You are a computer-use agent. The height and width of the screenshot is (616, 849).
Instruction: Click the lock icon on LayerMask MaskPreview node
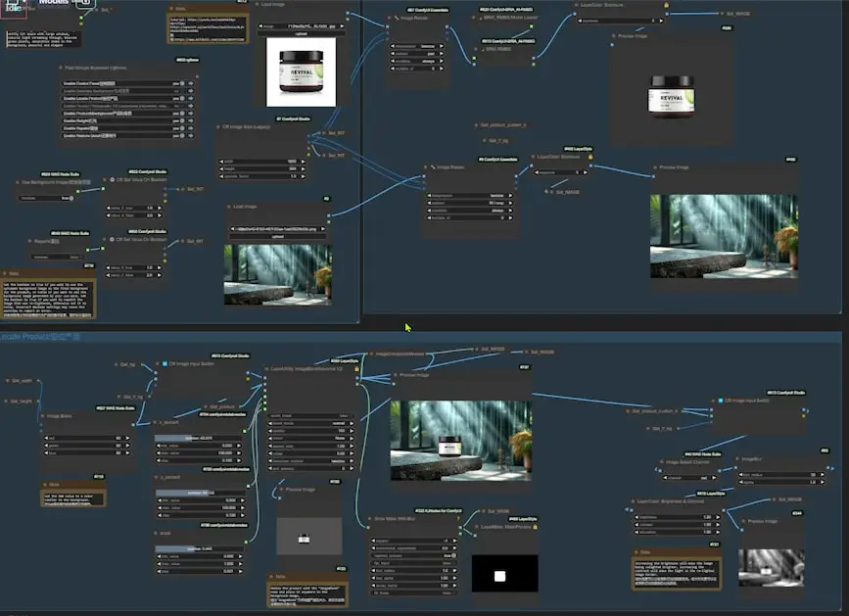(535, 526)
